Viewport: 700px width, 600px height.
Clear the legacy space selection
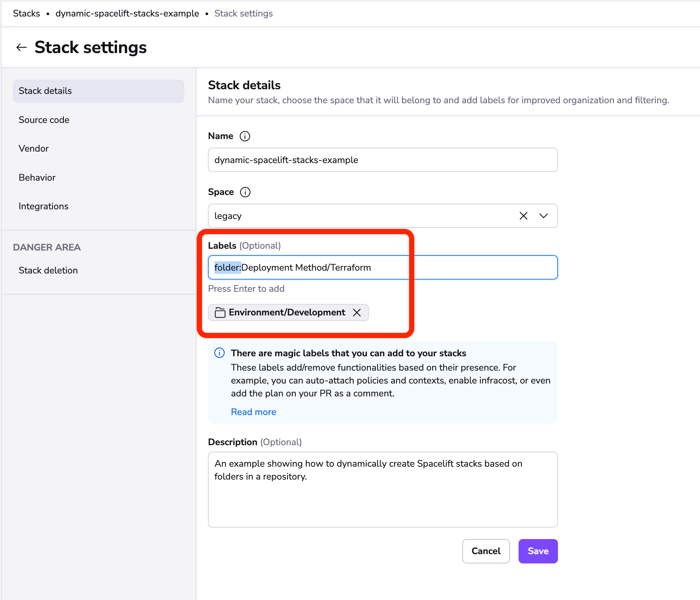coord(523,216)
